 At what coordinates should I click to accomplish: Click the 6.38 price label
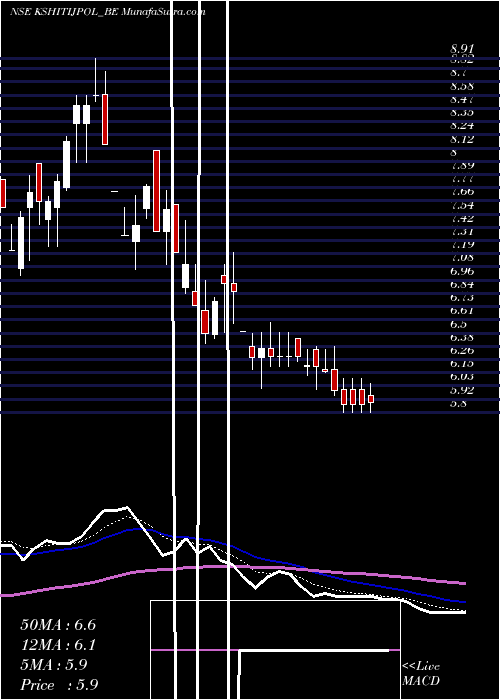coord(462,338)
